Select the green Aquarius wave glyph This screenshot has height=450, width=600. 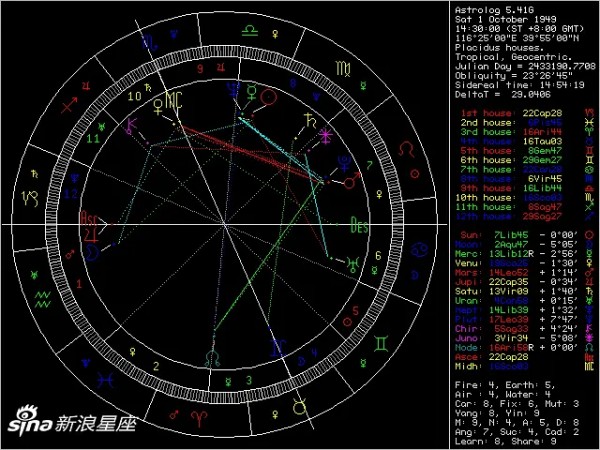click(x=42, y=300)
